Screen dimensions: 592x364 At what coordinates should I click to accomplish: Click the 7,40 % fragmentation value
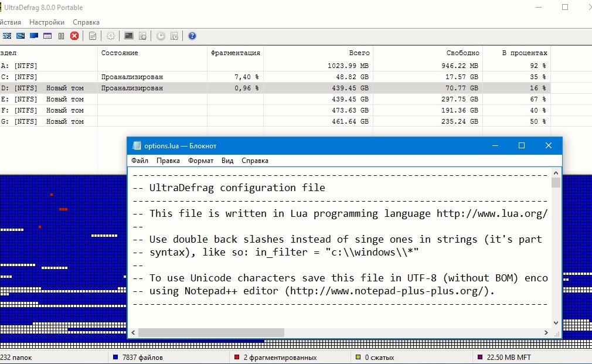[247, 77]
